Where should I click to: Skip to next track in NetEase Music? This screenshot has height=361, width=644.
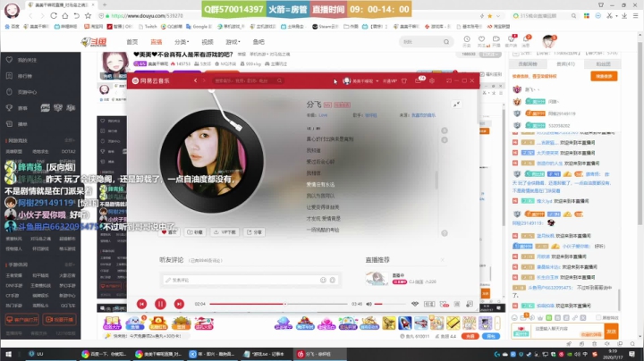(x=179, y=304)
